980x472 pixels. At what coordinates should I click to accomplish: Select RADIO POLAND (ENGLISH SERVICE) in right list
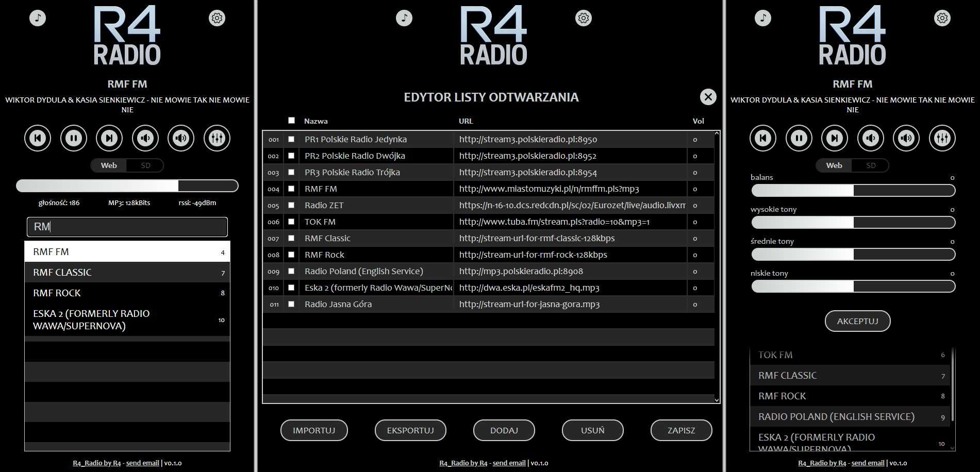[x=850, y=417]
